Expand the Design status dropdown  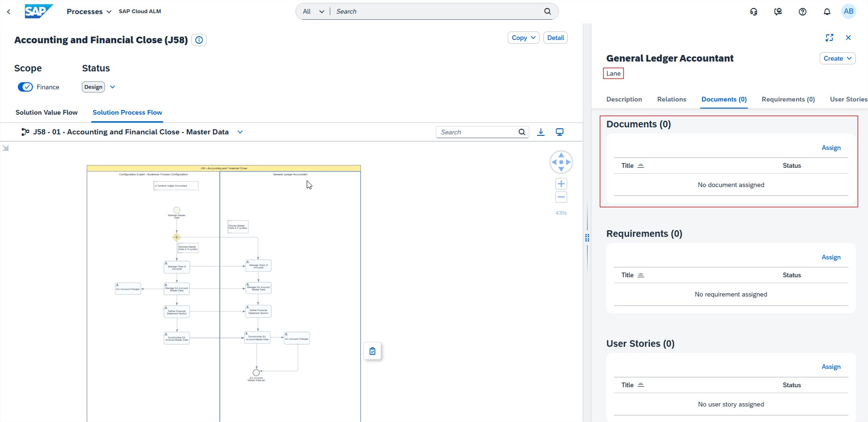tap(112, 87)
